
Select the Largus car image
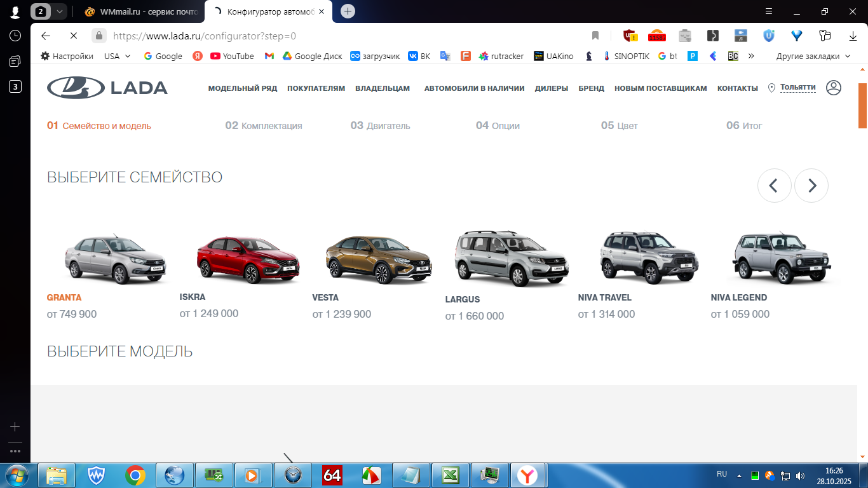click(512, 259)
